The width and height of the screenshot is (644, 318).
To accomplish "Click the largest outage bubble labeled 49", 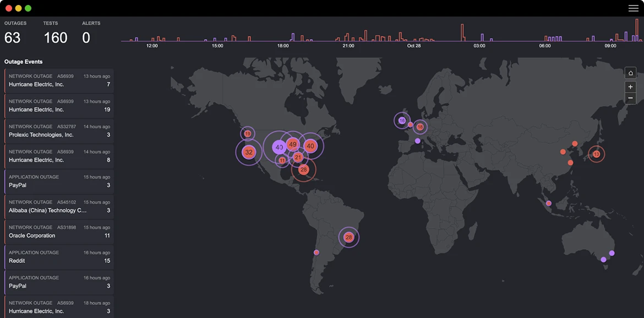I will (292, 144).
